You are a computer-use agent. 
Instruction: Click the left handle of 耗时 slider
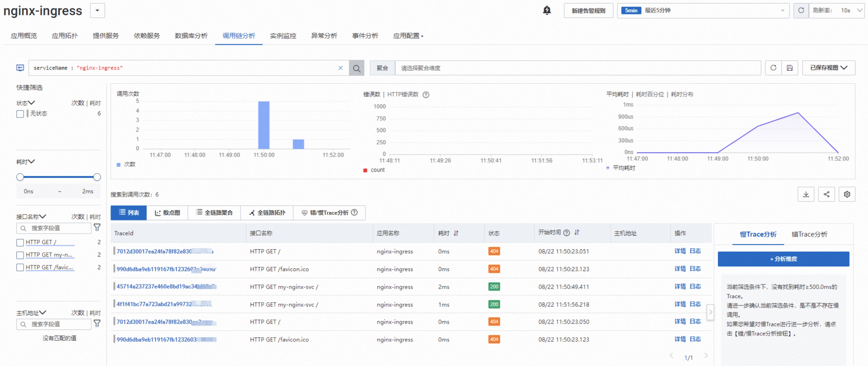20,177
